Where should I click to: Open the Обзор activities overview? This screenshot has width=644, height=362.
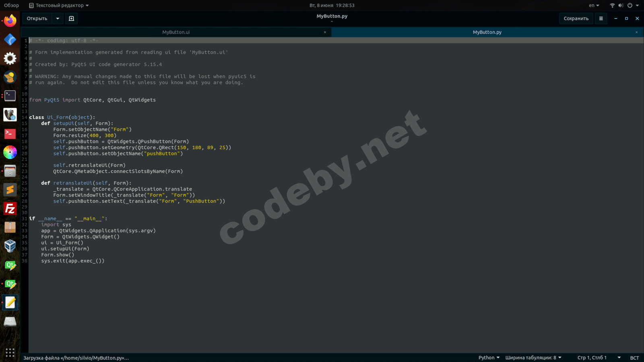click(12, 6)
